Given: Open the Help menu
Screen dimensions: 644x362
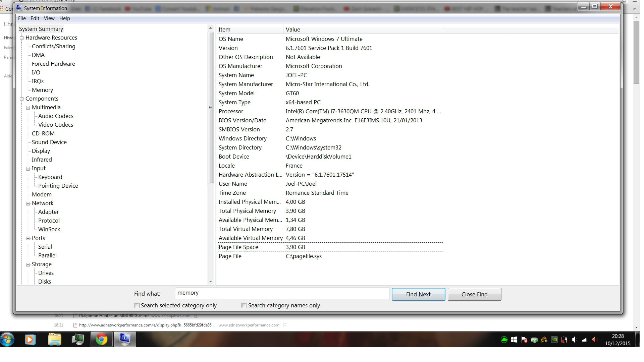Looking at the screenshot, I should click(x=64, y=18).
